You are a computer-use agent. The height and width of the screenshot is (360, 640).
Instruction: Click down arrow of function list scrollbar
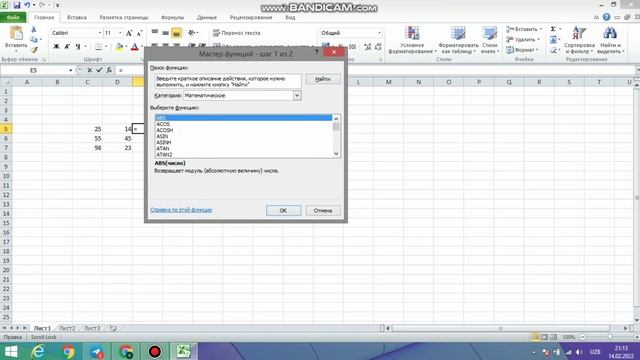[x=336, y=154]
